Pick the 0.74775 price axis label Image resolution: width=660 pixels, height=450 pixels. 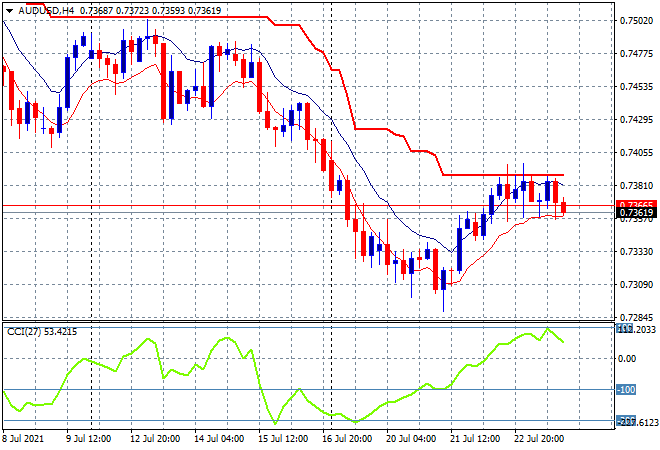[x=636, y=53]
